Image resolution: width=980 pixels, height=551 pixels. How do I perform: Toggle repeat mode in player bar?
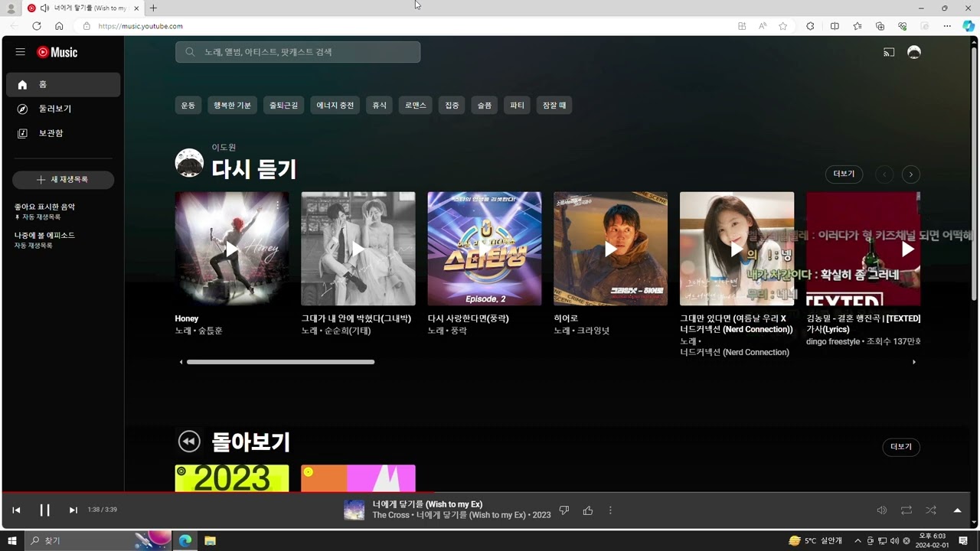pyautogui.click(x=906, y=510)
